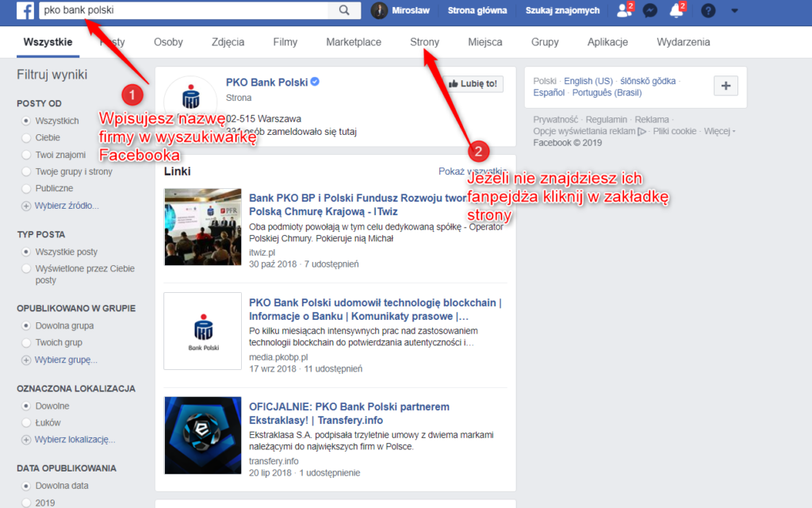Open the blockchain article thumbnail

coord(202,331)
